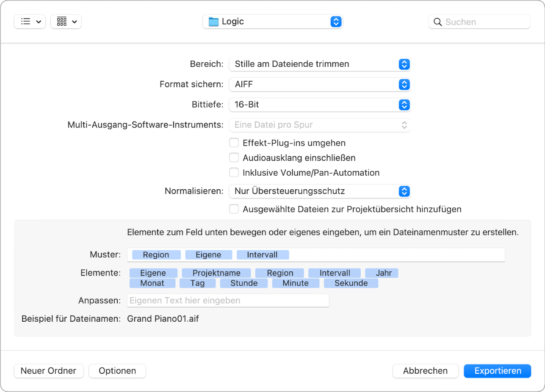Select the Jahr element token

click(382, 273)
